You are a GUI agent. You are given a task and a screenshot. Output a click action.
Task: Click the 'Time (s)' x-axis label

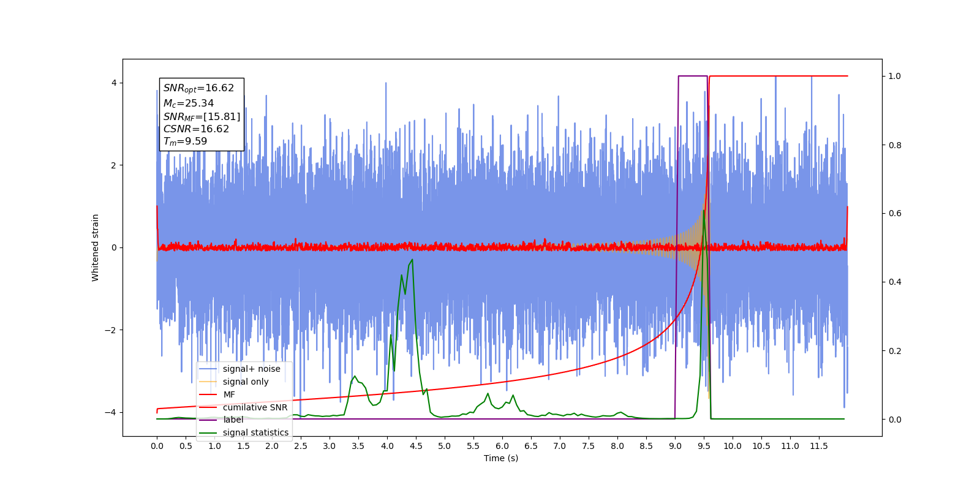point(501,458)
